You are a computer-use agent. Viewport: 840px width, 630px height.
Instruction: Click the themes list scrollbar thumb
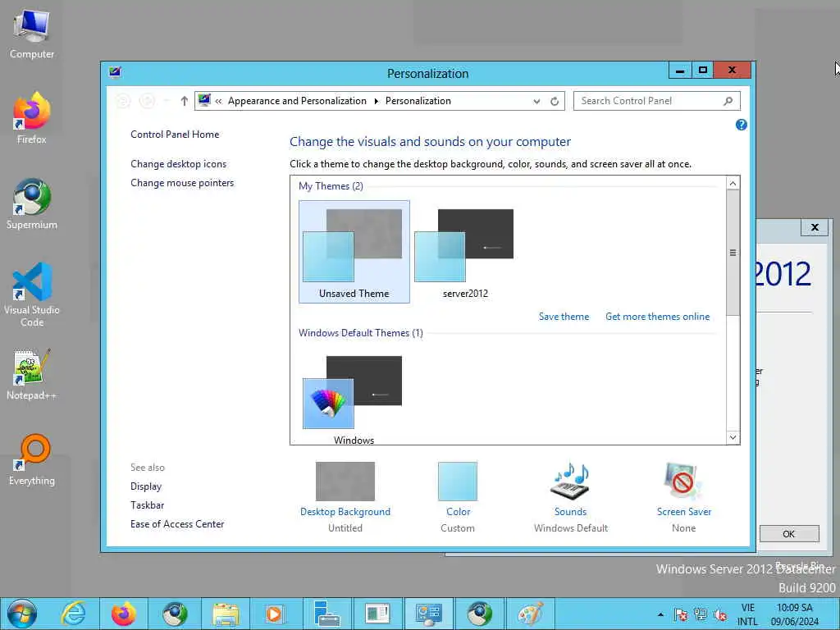(x=733, y=253)
